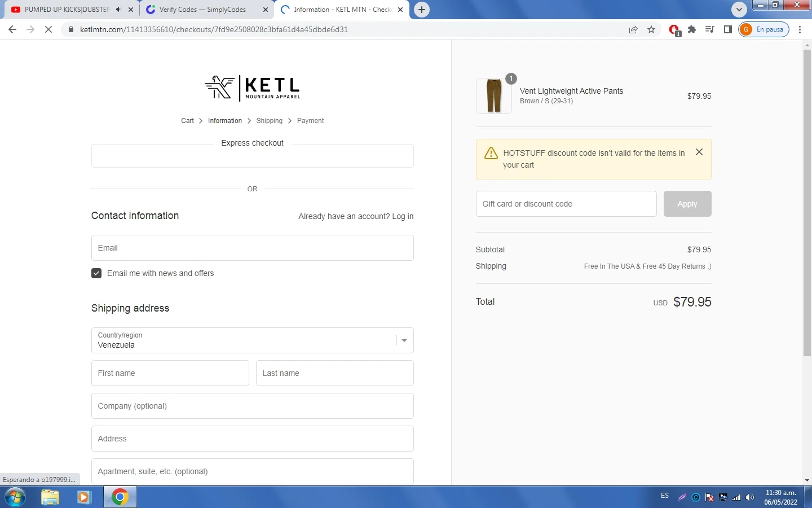Screen dimensions: 812x508
Task: Click the First name field
Action: click(x=170, y=373)
